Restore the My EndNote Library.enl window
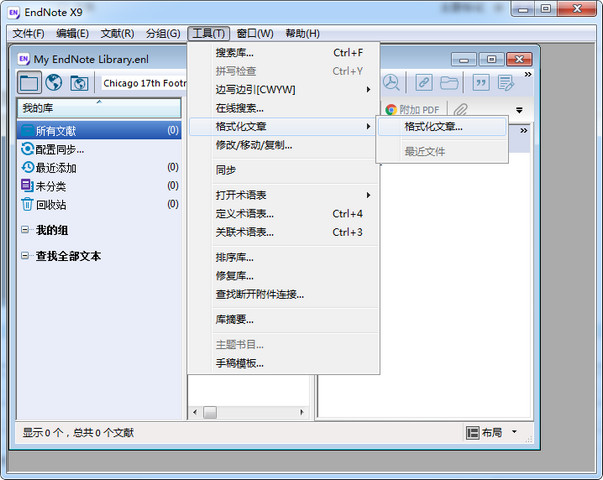The image size is (603, 480). (491, 59)
